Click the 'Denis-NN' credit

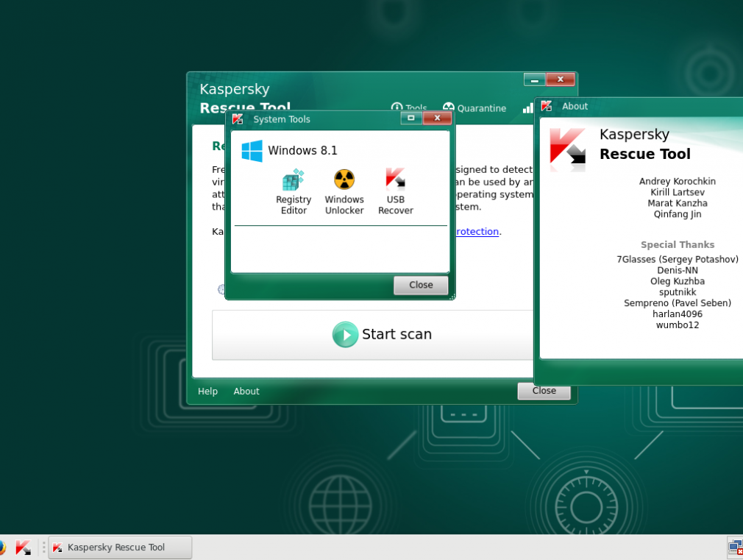coord(677,270)
